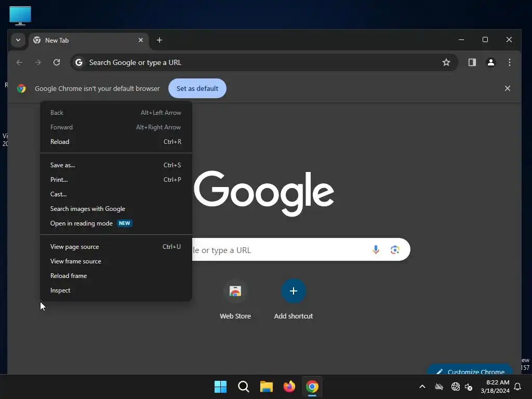Select Inspect in context menu
The height and width of the screenshot is (399, 532).
pyautogui.click(x=116, y=290)
